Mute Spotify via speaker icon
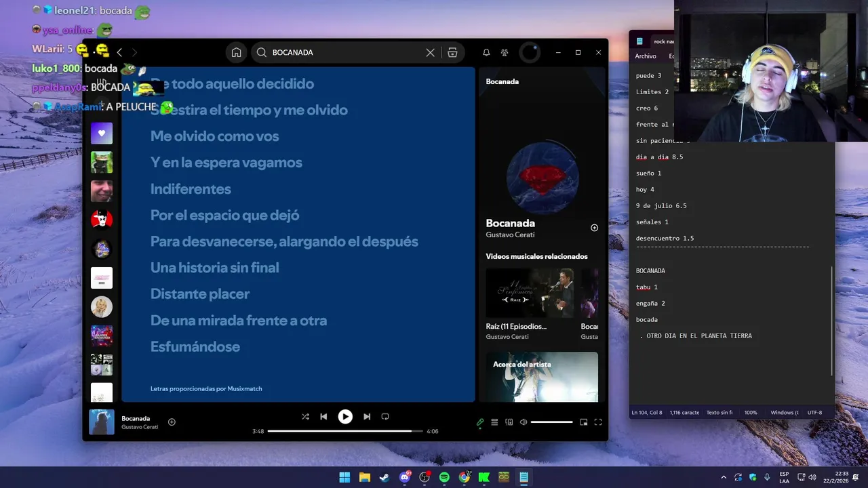Viewport: 868px width, 488px height. tap(524, 422)
